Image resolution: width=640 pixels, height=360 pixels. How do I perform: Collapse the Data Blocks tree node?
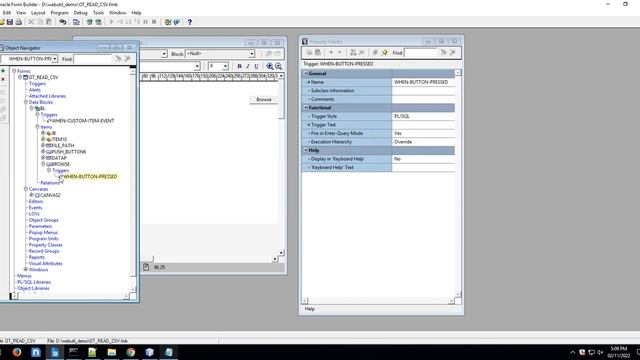point(25,102)
